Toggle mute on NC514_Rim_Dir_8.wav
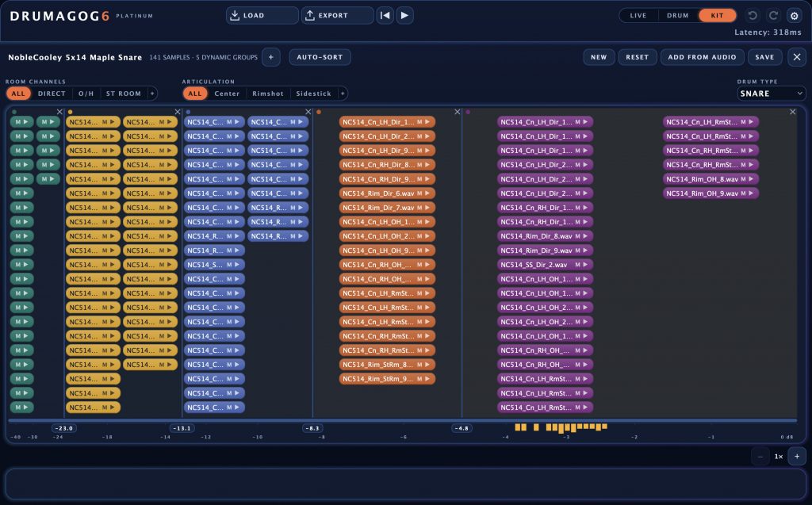 (x=577, y=236)
